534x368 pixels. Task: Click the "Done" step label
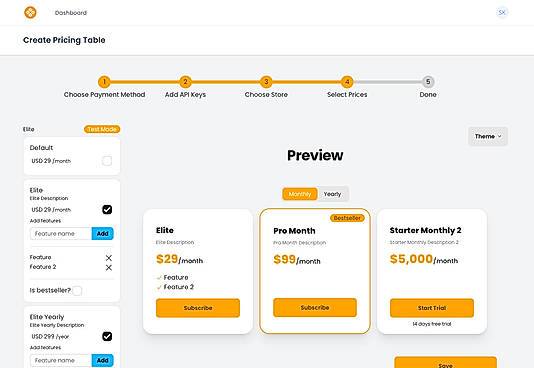click(428, 95)
